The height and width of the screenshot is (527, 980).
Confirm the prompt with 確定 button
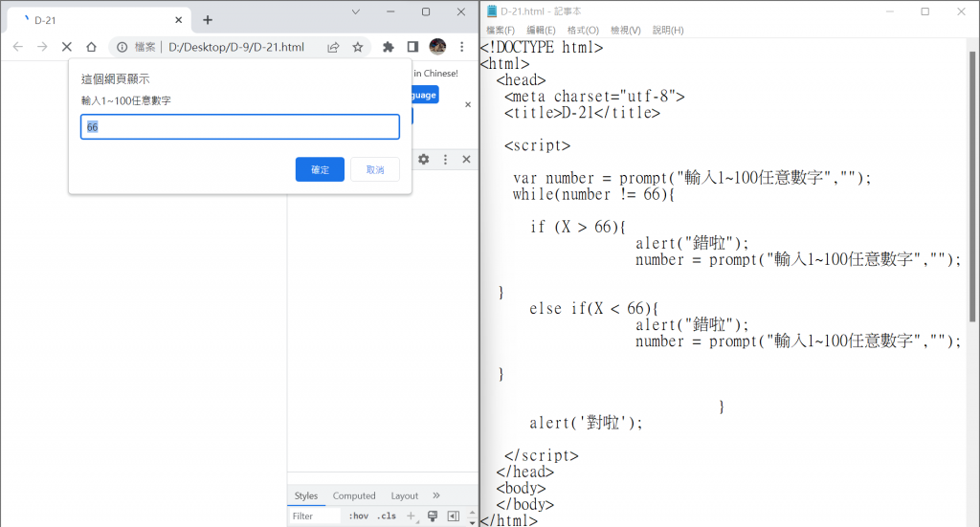point(320,169)
